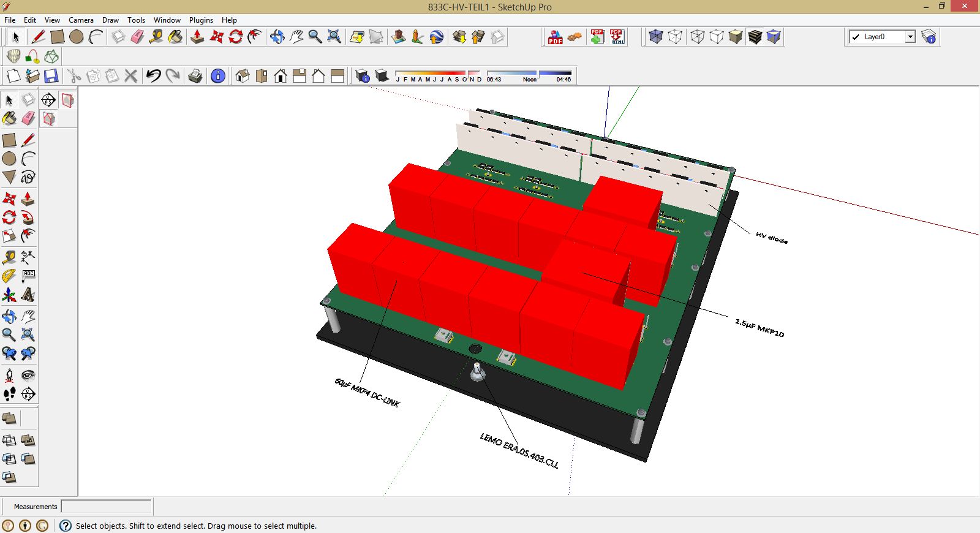Select the 3D Text tool
The height and width of the screenshot is (533, 980).
tap(28, 295)
